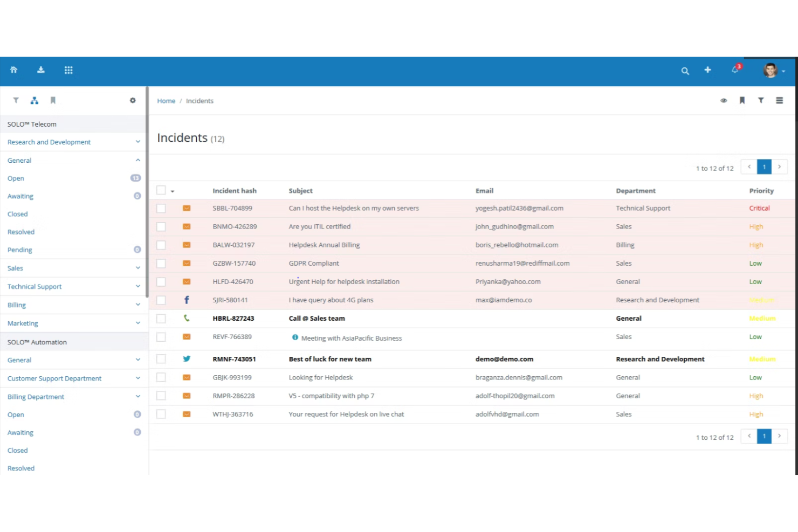Click the Facebook icon on incident SJRI-580141
Image resolution: width=798 pixels, height=532 pixels.
tap(187, 300)
